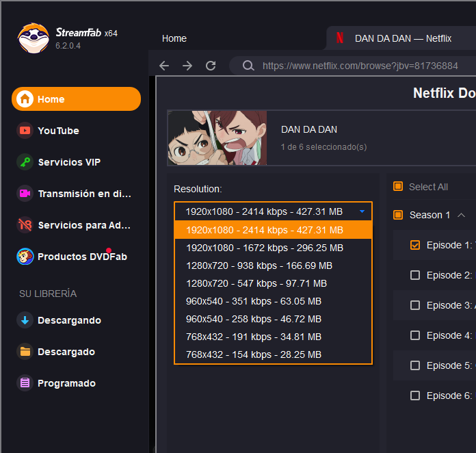Viewport: 476px width, 453px height.
Task: Click the Season 1 label
Action: point(429,215)
